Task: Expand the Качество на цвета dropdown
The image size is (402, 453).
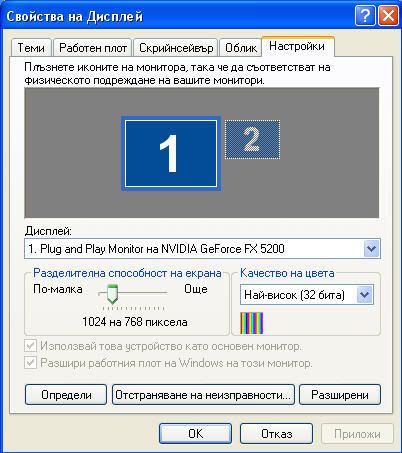Action: [x=365, y=295]
